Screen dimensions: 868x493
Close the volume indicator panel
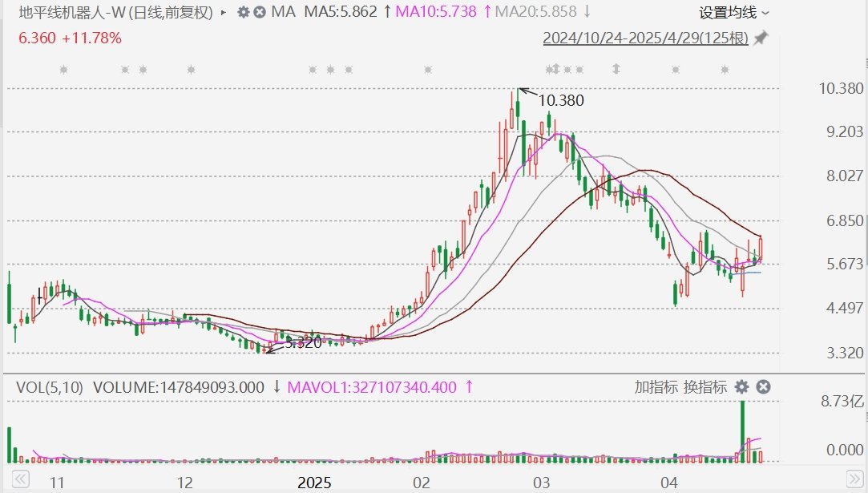coord(763,387)
